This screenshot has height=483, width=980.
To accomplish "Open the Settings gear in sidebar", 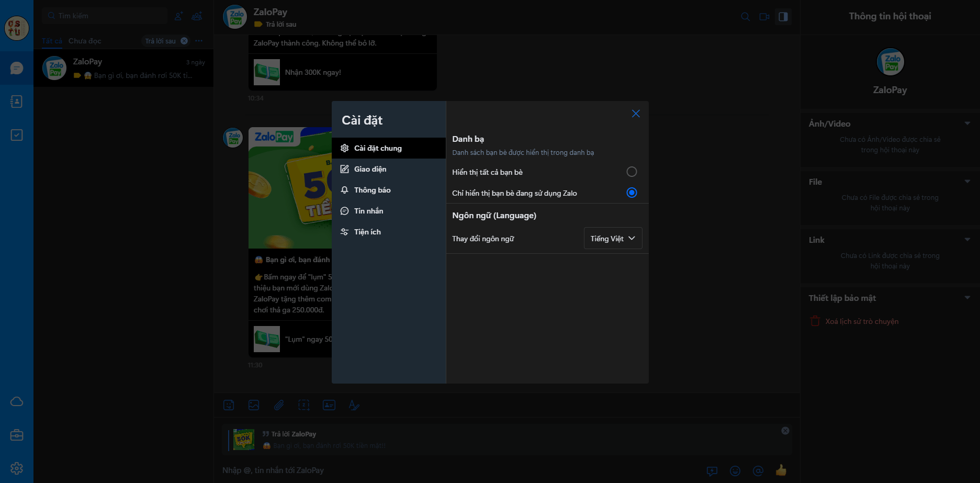I will [x=16, y=468].
